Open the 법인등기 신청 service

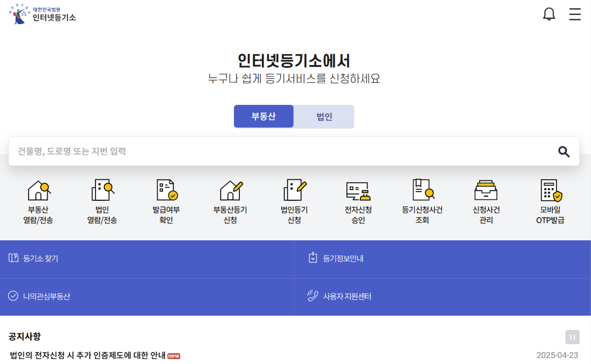pos(294,200)
